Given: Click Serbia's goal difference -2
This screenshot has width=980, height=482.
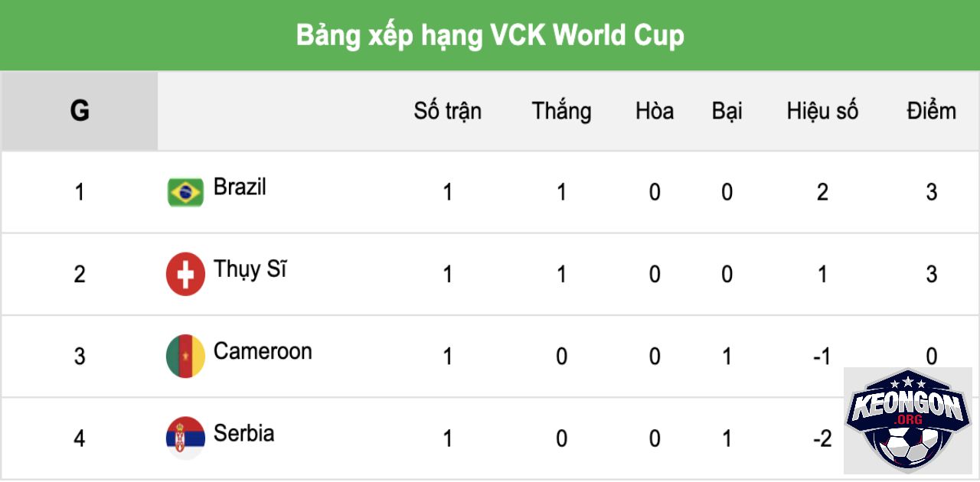Looking at the screenshot, I should pyautogui.click(x=822, y=438).
